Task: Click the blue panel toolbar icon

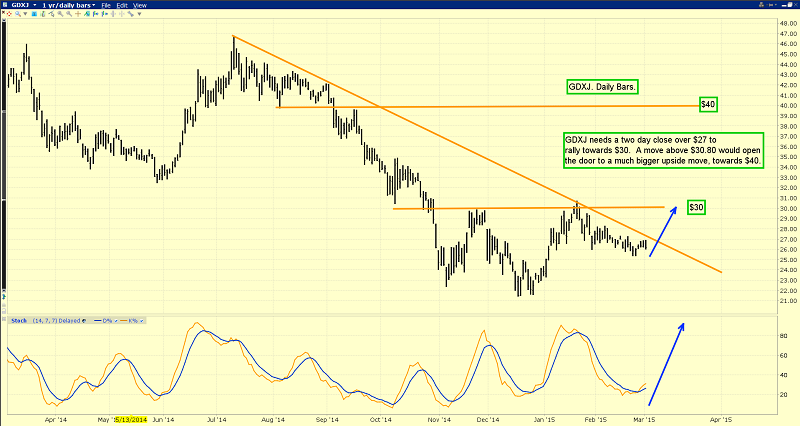Action: tap(35, 14)
